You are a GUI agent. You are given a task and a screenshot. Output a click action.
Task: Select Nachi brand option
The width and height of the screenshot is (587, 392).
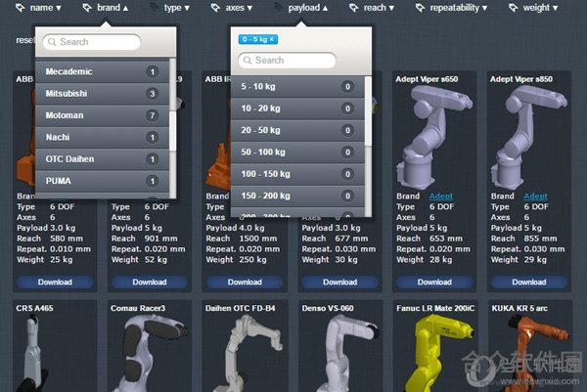[102, 137]
